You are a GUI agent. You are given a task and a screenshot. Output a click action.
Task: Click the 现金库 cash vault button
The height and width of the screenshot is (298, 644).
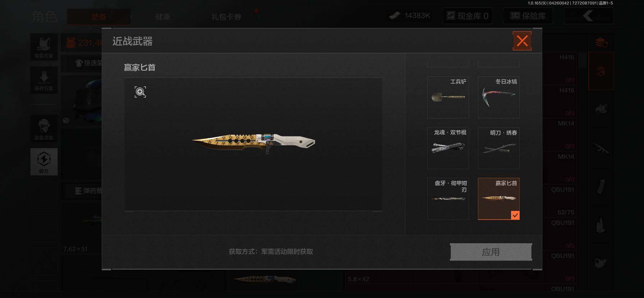pos(468,16)
